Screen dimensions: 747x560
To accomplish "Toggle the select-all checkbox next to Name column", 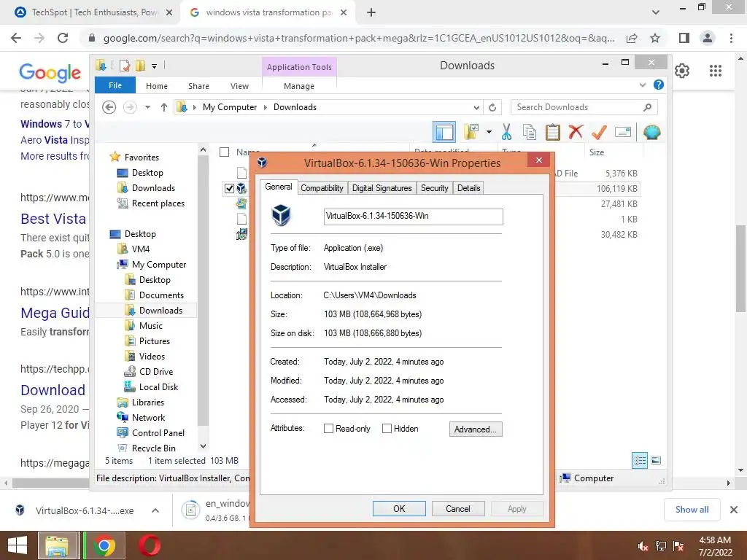I will 224,152.
